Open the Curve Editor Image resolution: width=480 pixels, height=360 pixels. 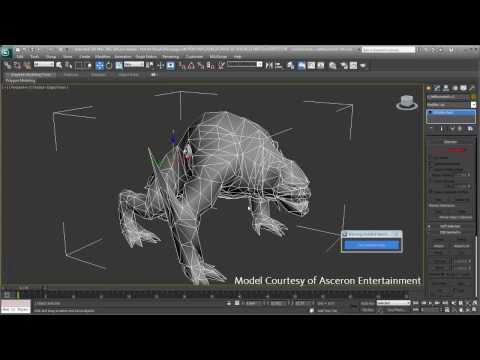[x=311, y=65]
